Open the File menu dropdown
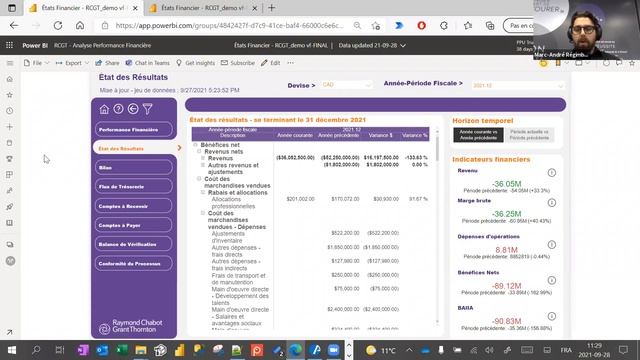Viewport: 640px width, 360px height. [x=37, y=63]
